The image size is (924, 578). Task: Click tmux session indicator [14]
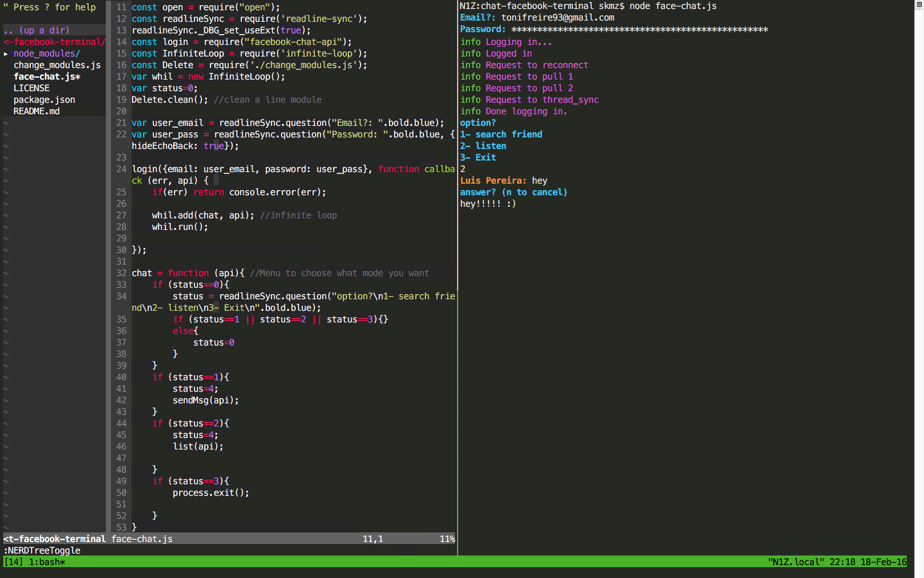[13, 562]
